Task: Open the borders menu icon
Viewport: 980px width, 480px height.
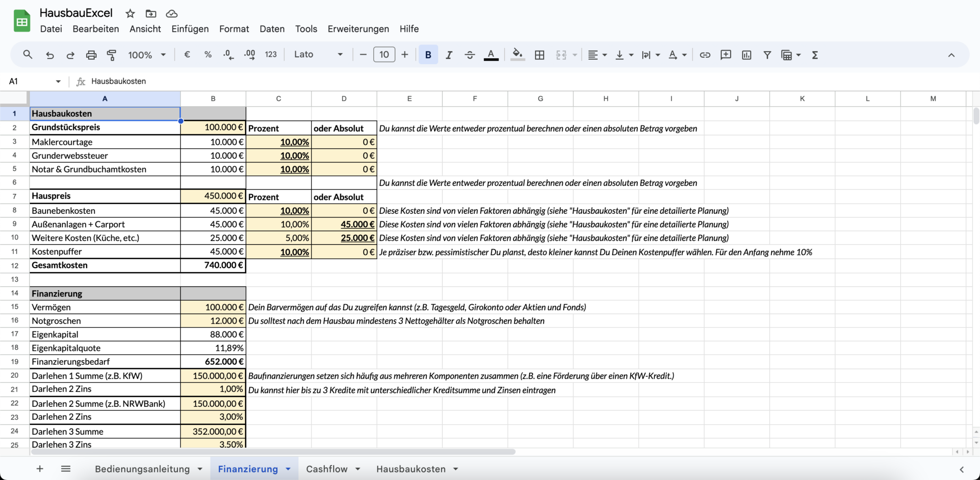Action: (539, 55)
